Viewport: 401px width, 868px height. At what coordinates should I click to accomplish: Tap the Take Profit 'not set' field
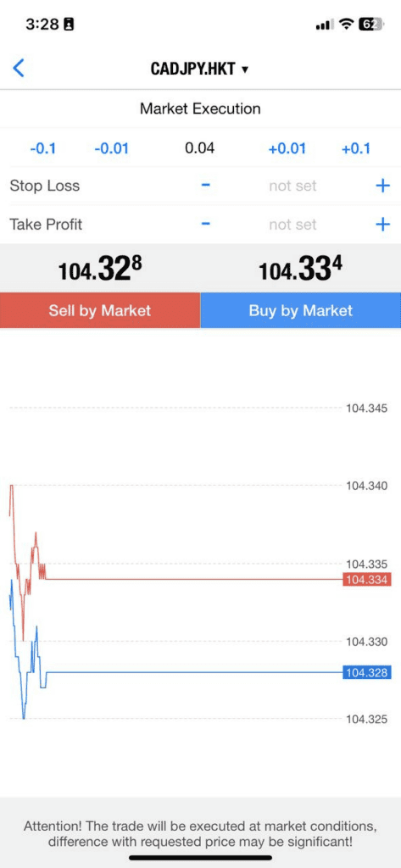click(292, 225)
